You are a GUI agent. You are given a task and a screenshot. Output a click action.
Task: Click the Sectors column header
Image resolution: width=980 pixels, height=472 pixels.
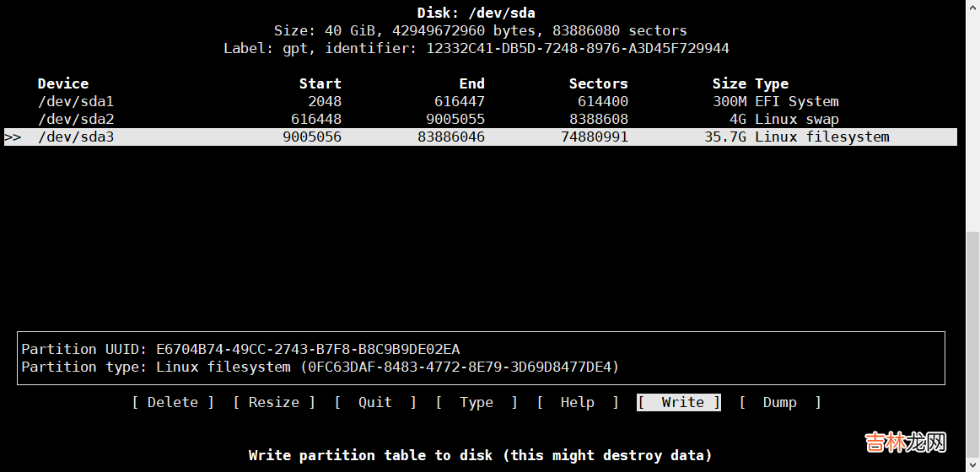point(598,84)
